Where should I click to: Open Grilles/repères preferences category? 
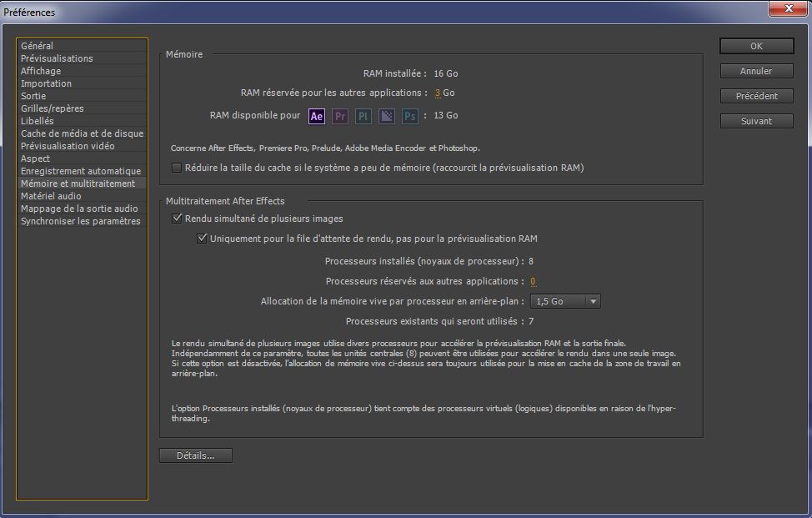(x=82, y=108)
